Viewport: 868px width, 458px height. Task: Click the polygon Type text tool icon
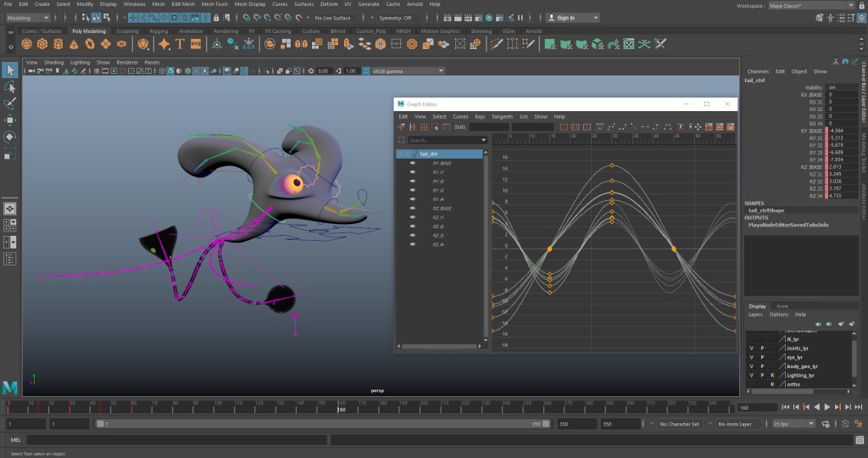pyautogui.click(x=180, y=43)
